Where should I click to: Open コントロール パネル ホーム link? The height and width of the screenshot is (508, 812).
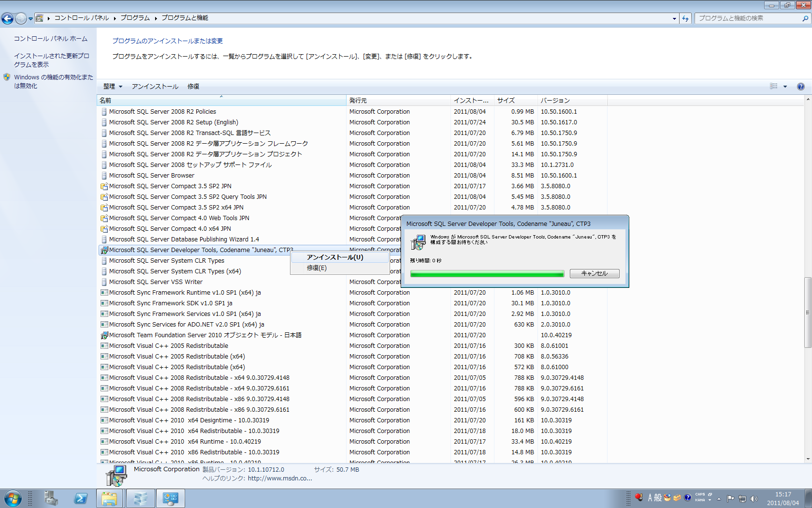50,39
